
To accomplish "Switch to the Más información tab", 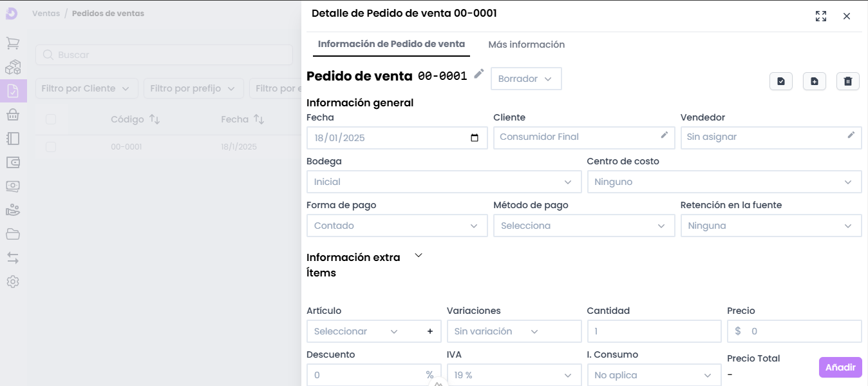I will [x=526, y=44].
